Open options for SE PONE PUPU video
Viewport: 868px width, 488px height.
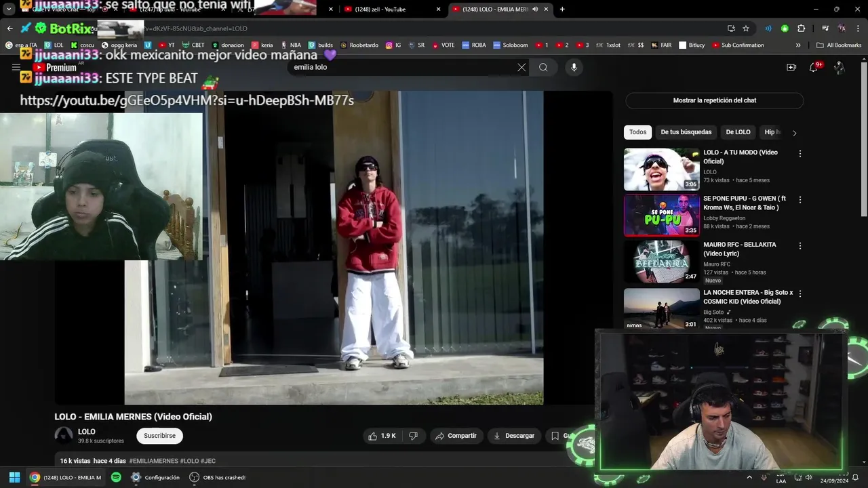click(800, 200)
